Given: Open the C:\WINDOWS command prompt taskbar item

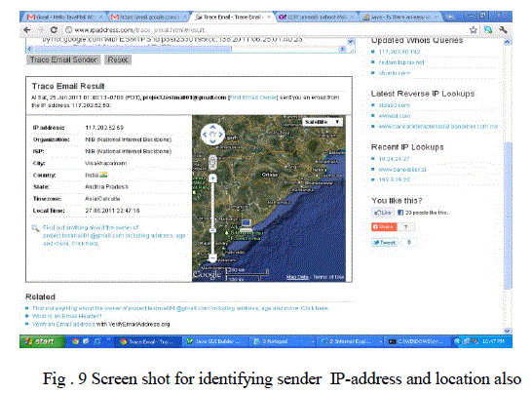Looking at the screenshot, I should 418,341.
